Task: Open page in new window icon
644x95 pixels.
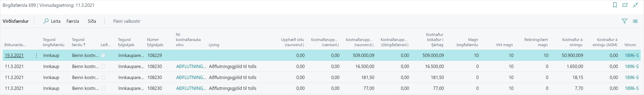Action: pyautogui.click(x=625, y=5)
